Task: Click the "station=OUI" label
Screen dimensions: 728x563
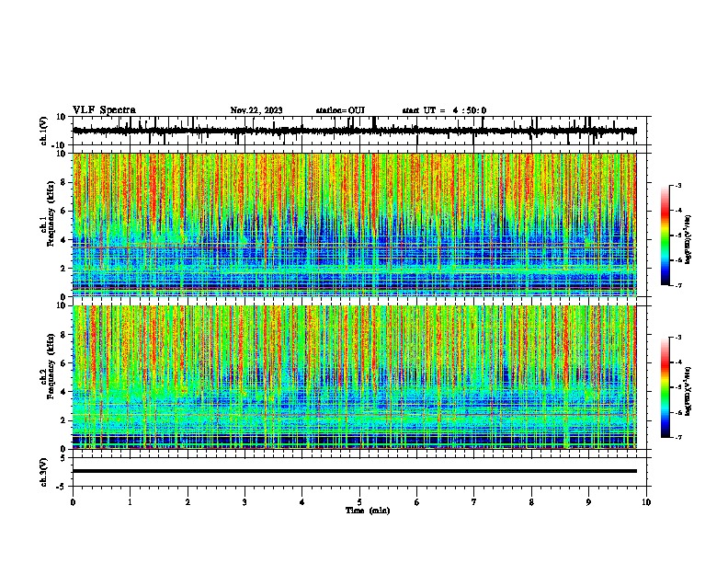Action: click(x=340, y=110)
